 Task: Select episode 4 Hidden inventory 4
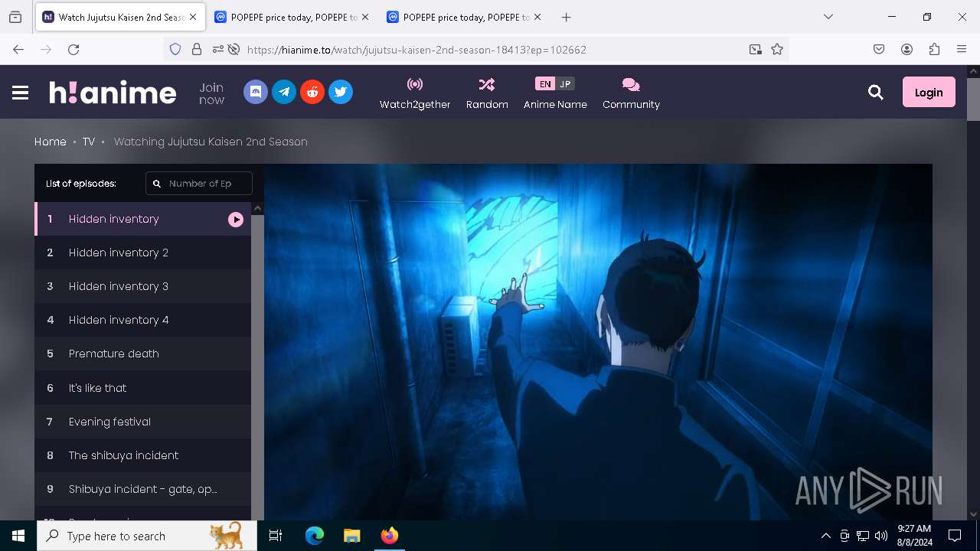click(x=142, y=320)
